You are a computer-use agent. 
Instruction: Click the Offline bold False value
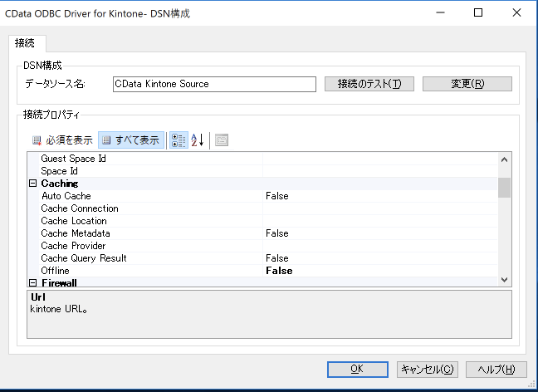(279, 271)
